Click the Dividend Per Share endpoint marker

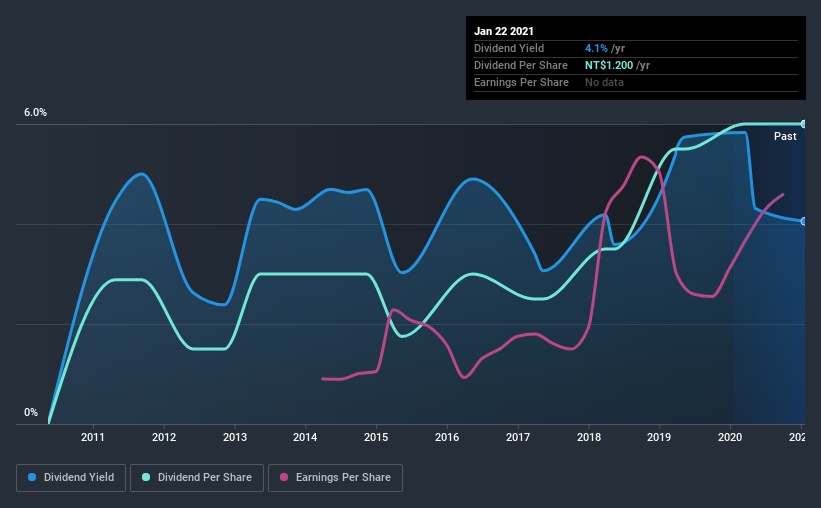[803, 124]
